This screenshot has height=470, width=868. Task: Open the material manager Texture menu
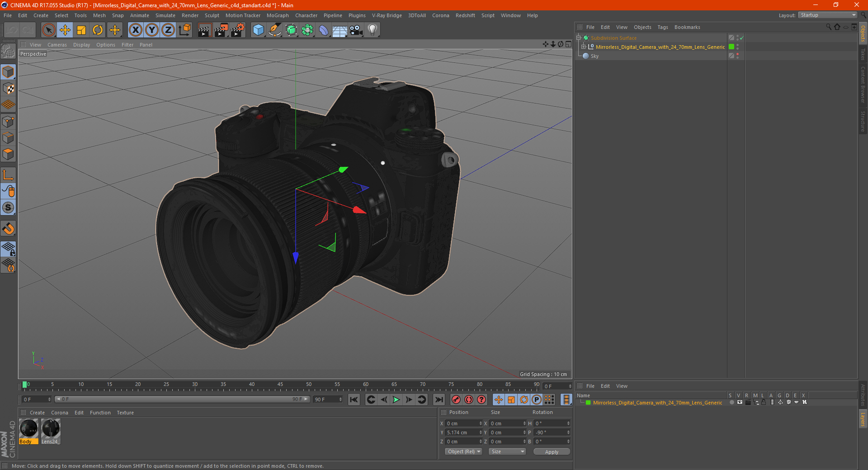125,413
